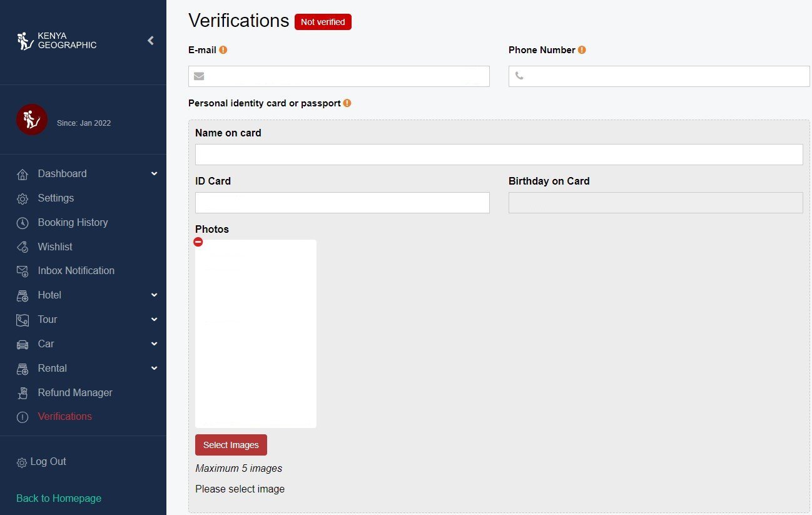Expand the Hotel submenu arrow
This screenshot has height=515, width=812.
click(x=155, y=295)
